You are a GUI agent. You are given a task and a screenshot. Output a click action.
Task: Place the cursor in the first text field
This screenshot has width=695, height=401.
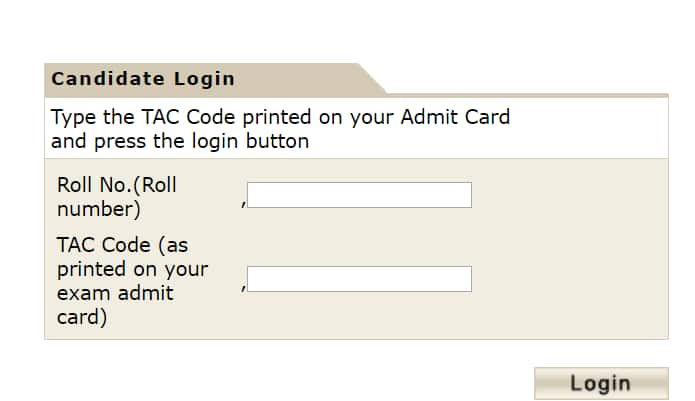359,195
